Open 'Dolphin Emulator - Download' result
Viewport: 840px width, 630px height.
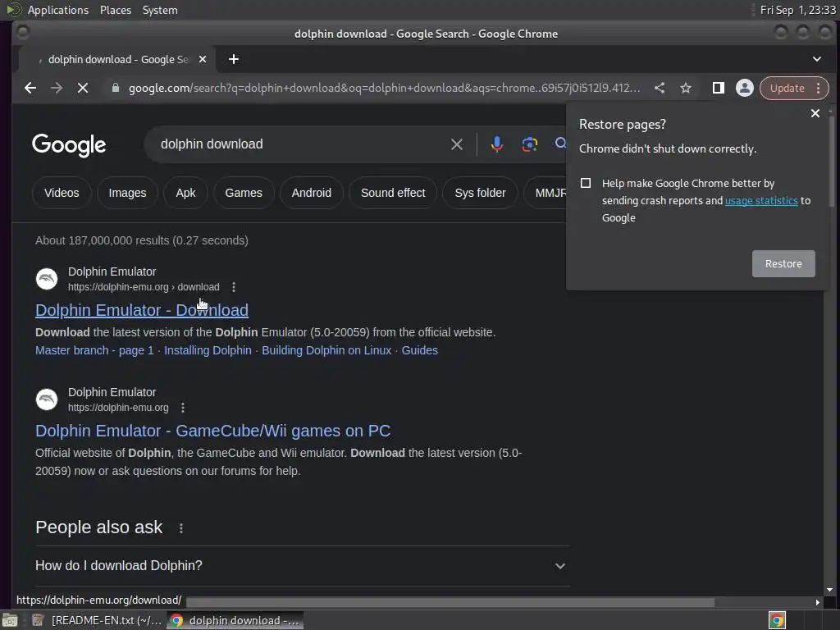tap(142, 310)
